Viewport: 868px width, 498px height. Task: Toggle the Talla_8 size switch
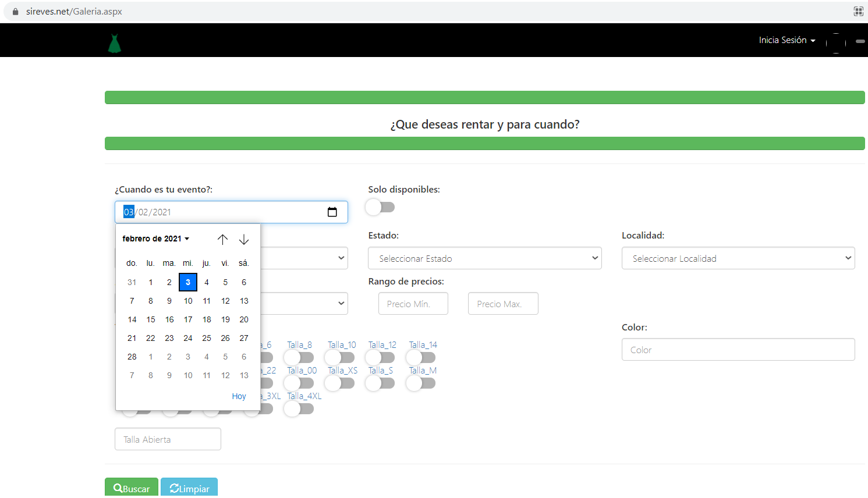tap(299, 357)
